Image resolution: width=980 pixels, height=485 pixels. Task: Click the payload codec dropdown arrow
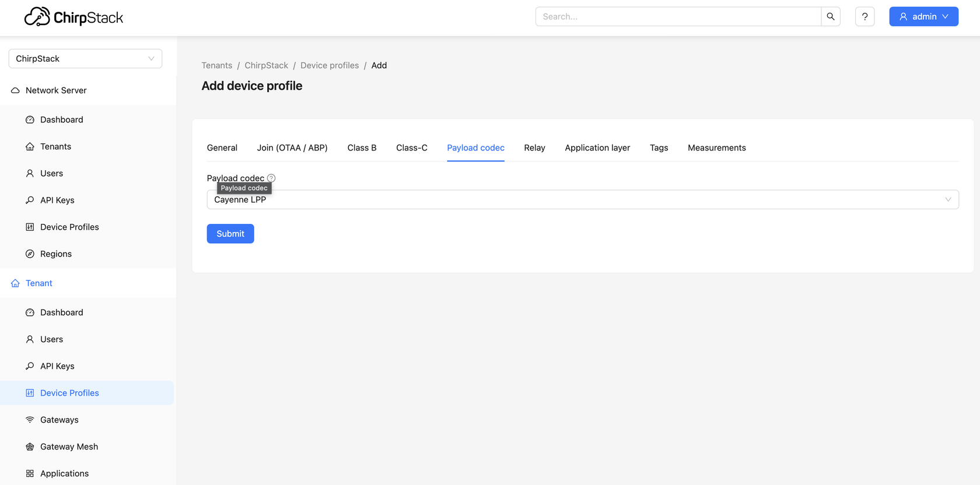[x=948, y=199]
